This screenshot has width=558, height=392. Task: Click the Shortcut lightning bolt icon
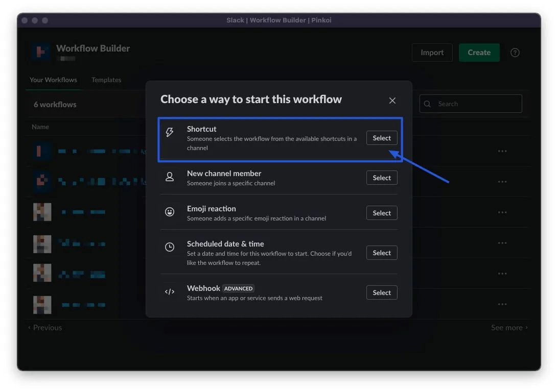point(170,133)
